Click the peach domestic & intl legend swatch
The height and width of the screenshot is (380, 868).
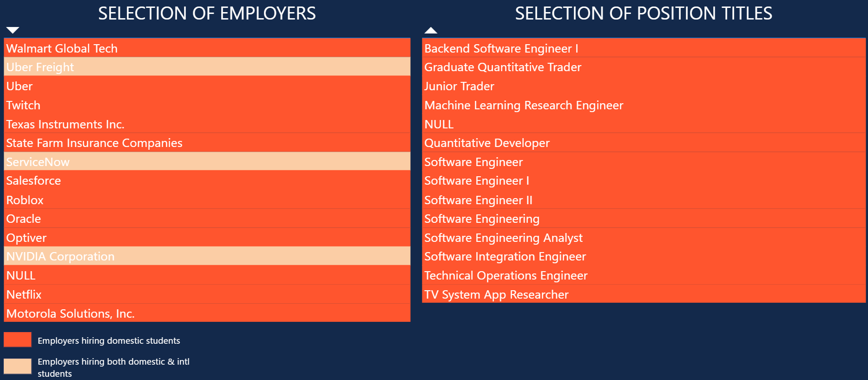[x=18, y=366]
